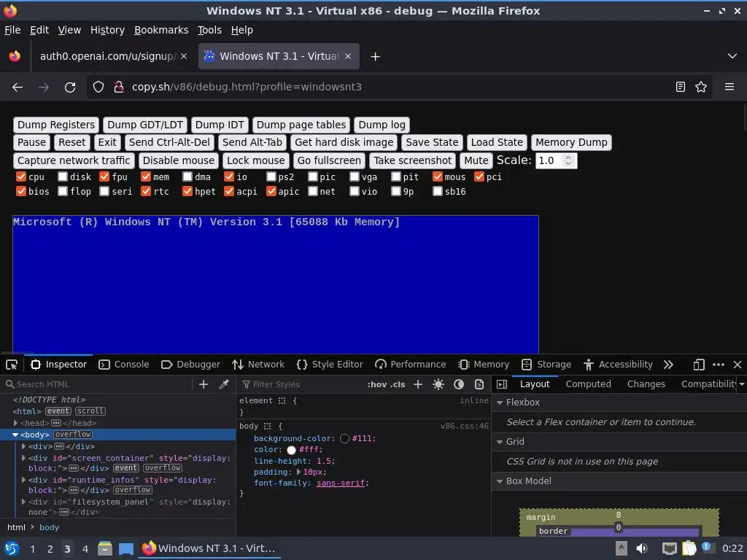Toggle print media simulation page icon

coord(479,384)
